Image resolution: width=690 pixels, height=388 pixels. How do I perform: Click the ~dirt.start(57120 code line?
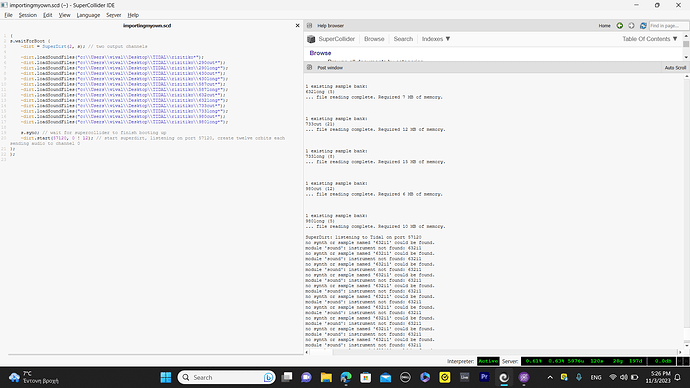tap(153, 138)
